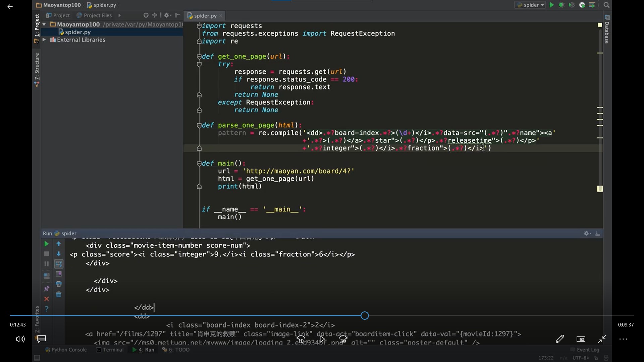Screen dimensions: 644x362
Task: Rerun spider in the Run panel
Action: click(x=47, y=244)
